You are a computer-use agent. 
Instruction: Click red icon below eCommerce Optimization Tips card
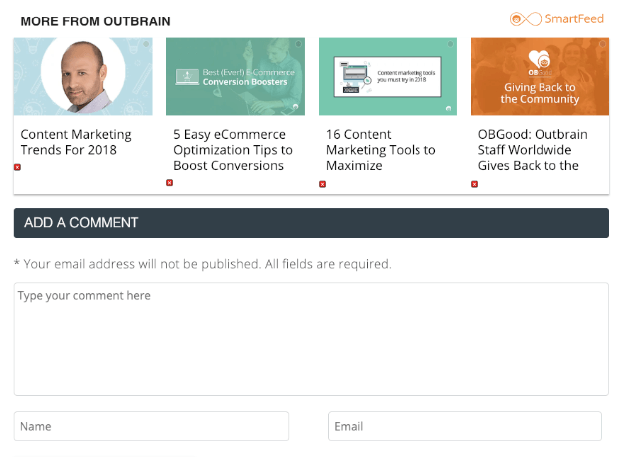point(169,183)
